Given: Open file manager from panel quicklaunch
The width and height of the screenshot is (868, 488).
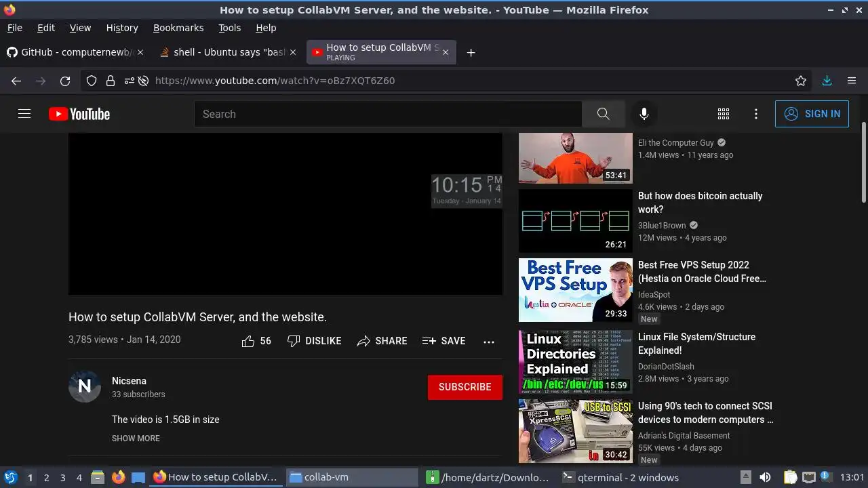Looking at the screenshot, I should (x=98, y=477).
